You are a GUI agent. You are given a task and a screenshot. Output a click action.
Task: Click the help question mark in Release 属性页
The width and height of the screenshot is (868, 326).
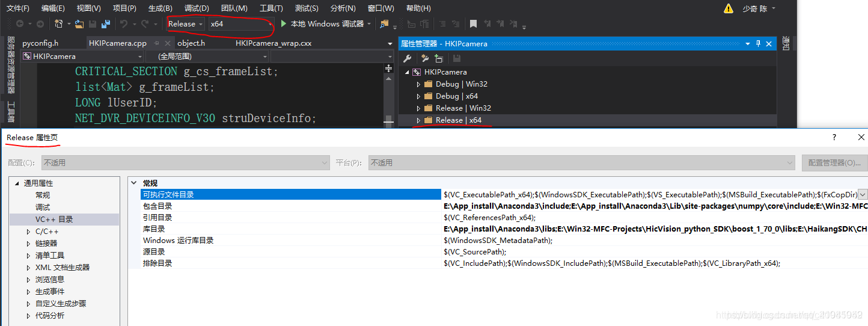[x=834, y=137]
